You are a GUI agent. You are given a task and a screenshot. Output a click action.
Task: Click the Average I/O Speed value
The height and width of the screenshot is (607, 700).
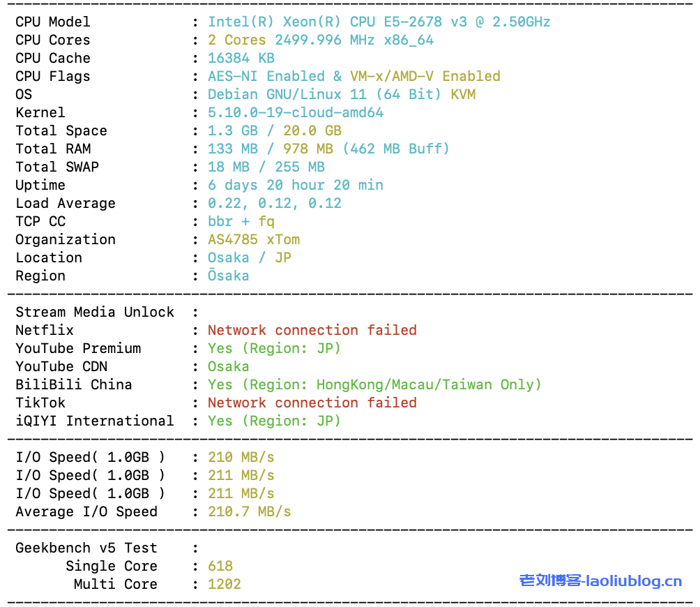250,511
